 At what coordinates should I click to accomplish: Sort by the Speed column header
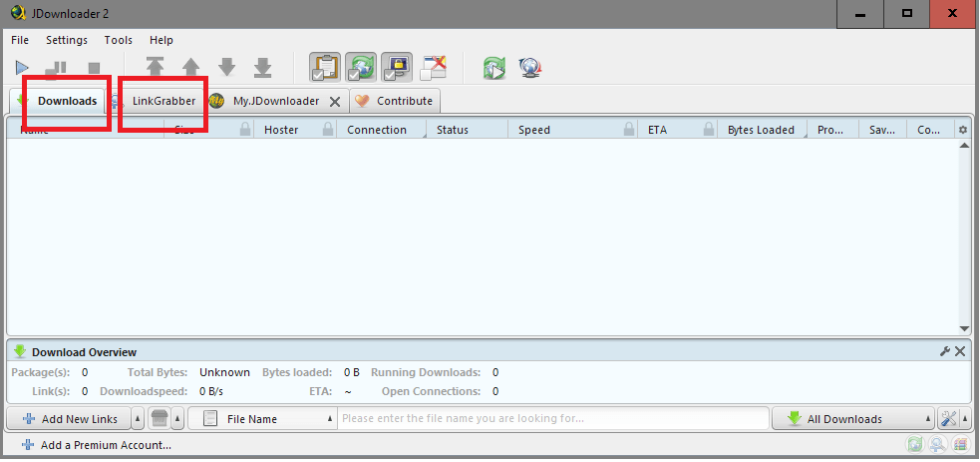tap(574, 130)
